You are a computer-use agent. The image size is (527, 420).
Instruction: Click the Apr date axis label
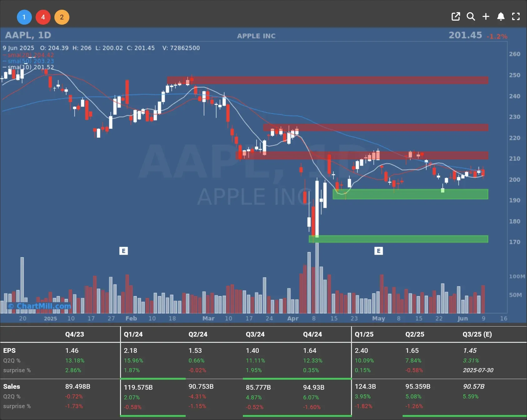coord(293,318)
